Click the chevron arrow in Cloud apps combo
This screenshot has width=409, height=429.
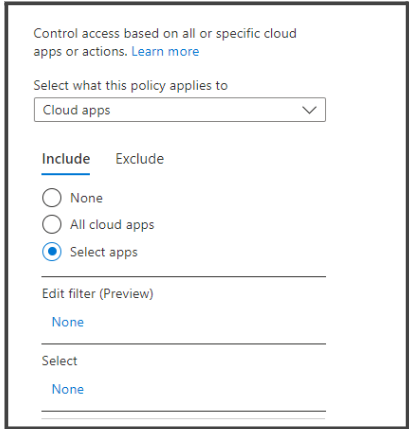click(x=309, y=110)
